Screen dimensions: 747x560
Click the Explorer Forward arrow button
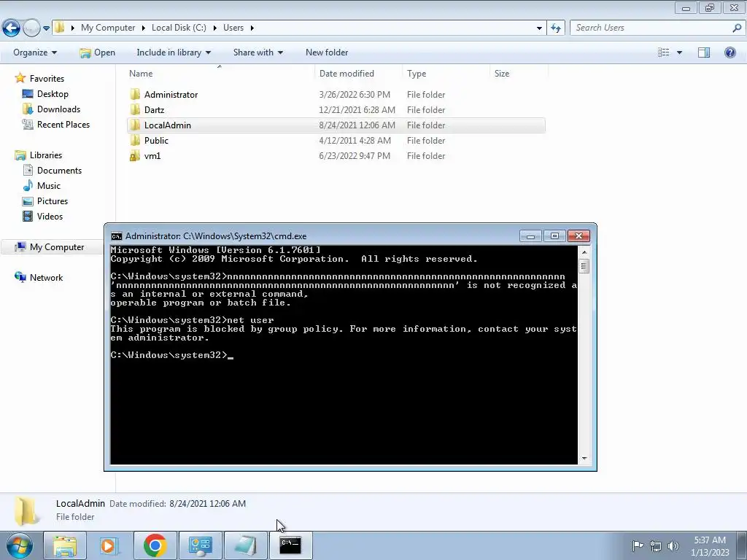pyautogui.click(x=31, y=28)
